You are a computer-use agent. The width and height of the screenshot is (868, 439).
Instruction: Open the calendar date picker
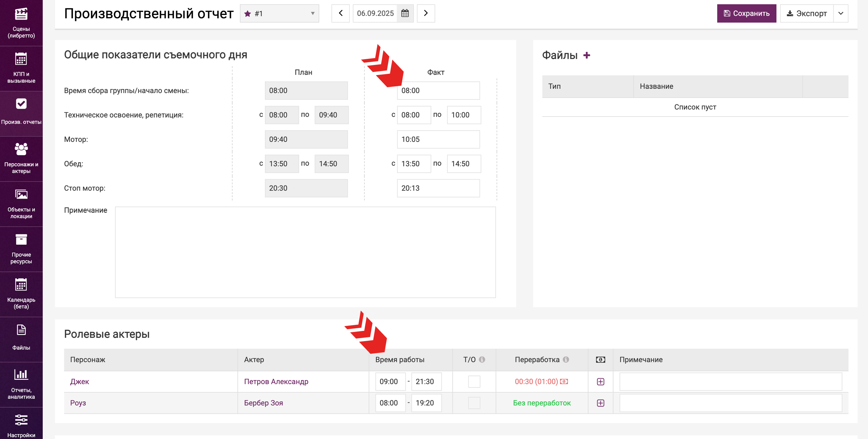[405, 13]
